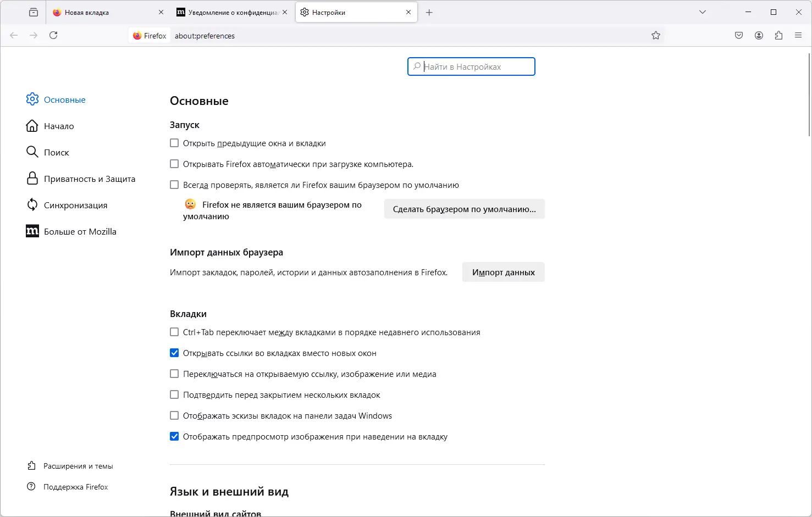Image resolution: width=812 pixels, height=517 pixels.
Task: Bookmark this page with the star icon
Action: (x=656, y=36)
